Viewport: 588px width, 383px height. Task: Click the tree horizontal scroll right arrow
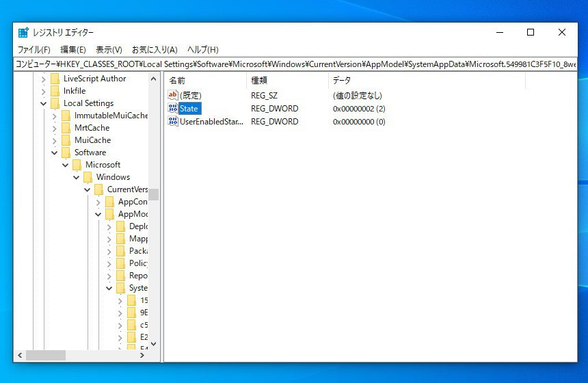click(x=142, y=355)
